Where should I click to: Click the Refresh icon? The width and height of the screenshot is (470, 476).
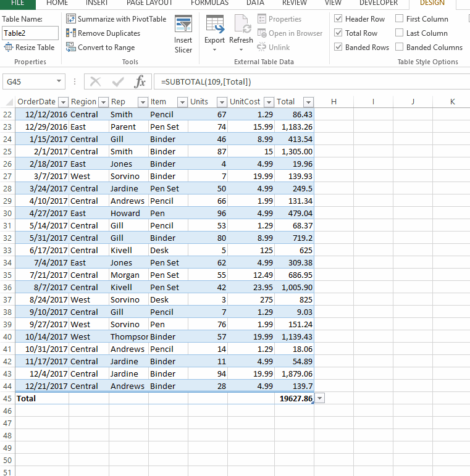(x=242, y=24)
